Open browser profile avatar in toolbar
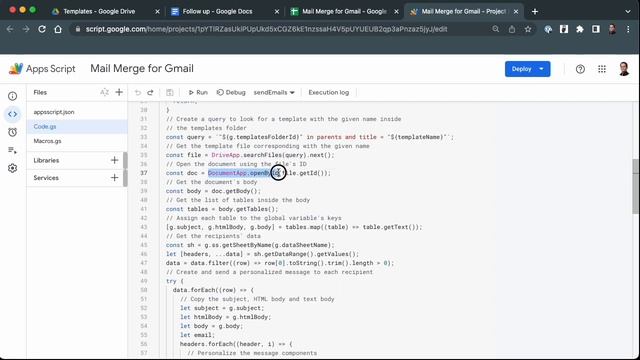This screenshot has width=640, height=360. pyautogui.click(x=612, y=29)
